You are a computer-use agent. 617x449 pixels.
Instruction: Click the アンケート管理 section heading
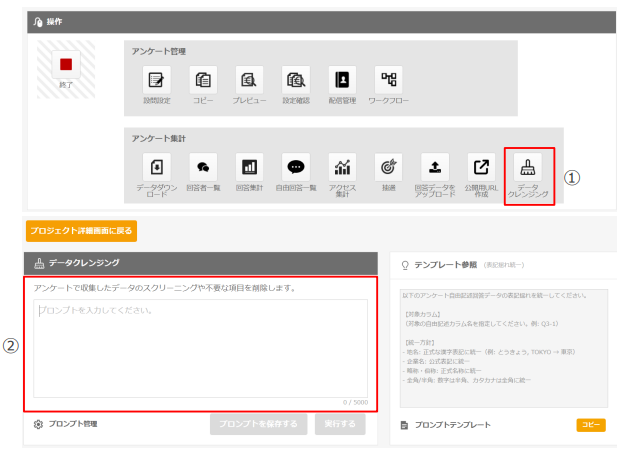coord(159,52)
